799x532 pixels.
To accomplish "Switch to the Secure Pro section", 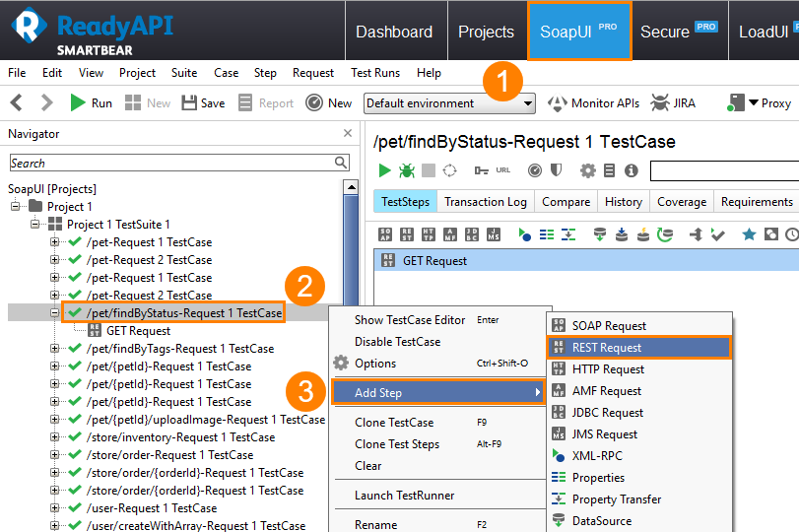I will point(679,32).
